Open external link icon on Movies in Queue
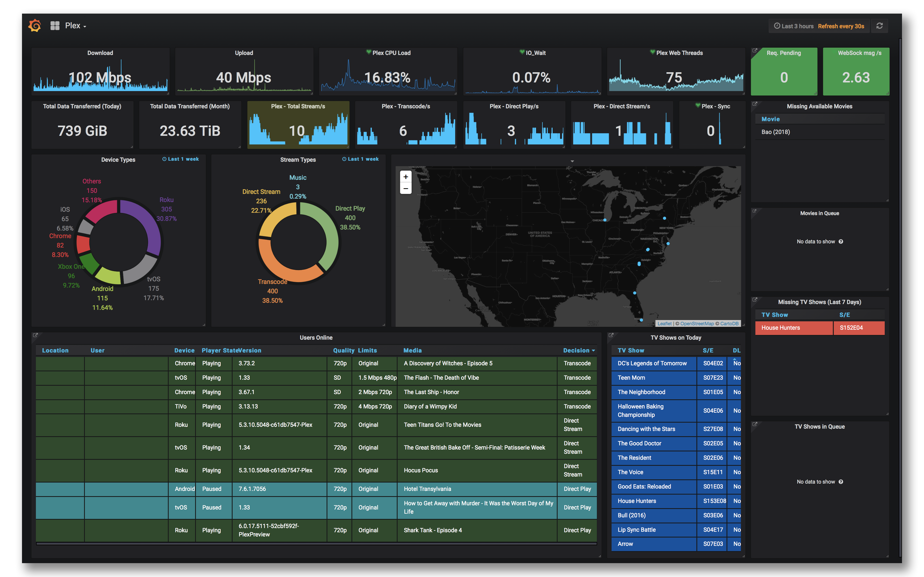Image resolution: width=924 pixels, height=577 pixels. click(x=755, y=211)
